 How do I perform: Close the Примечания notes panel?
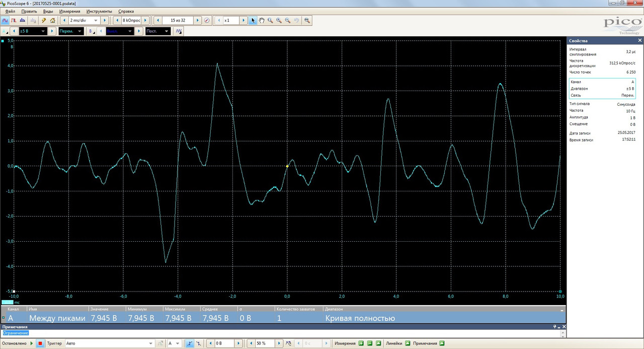(563, 327)
